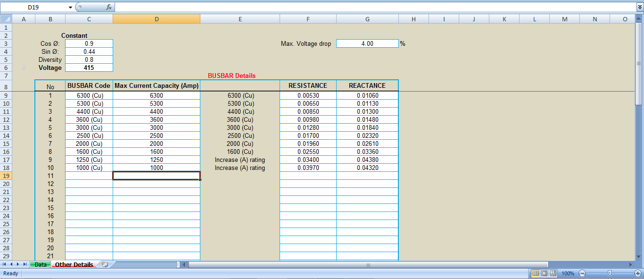Switch to Page Break Preview view
Viewport: 644px width, 279px height.
pyautogui.click(x=553, y=273)
